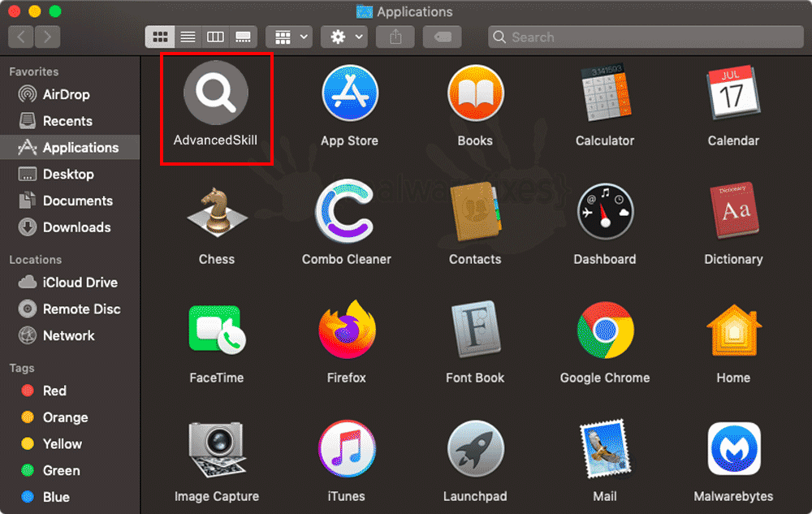Select the Home app icon
The width and height of the screenshot is (812, 514).
coord(734,330)
